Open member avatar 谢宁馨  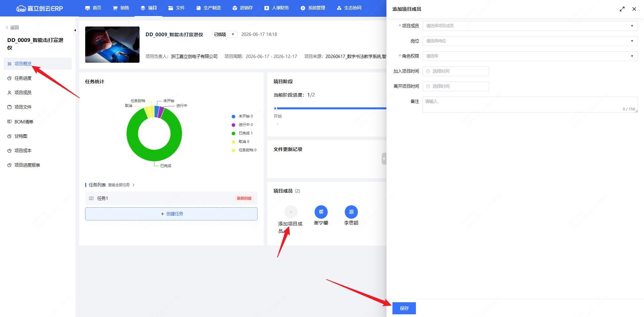321,212
